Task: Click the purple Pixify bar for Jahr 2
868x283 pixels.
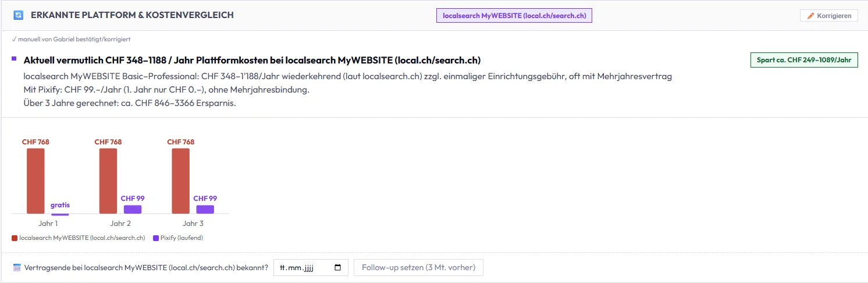Action: click(132, 210)
